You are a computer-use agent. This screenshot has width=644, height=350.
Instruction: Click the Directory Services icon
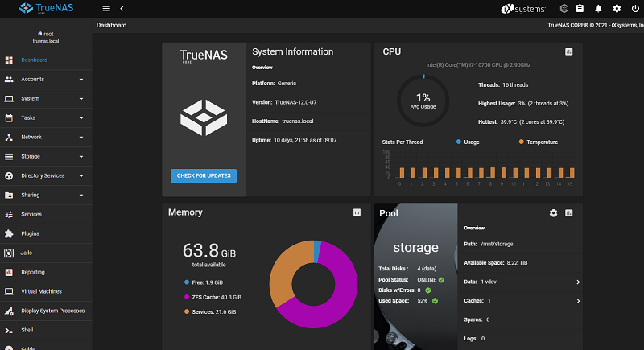[9, 175]
